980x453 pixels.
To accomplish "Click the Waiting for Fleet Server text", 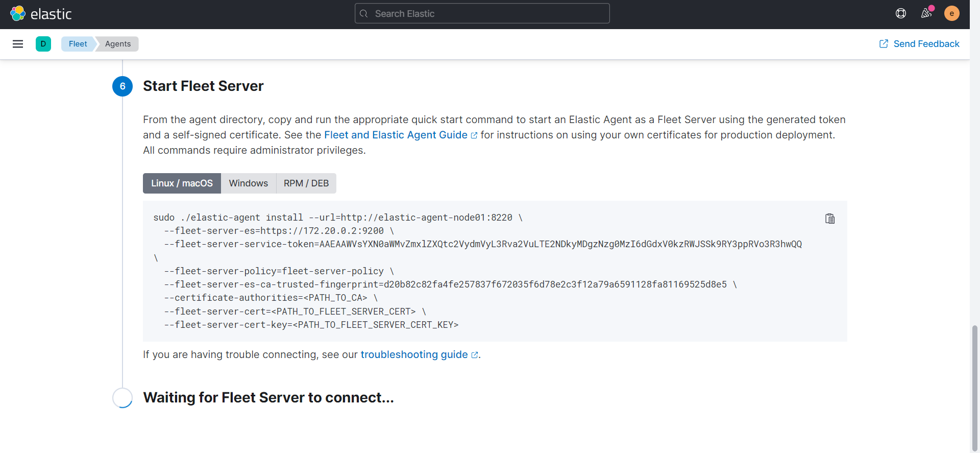I will pyautogui.click(x=268, y=397).
